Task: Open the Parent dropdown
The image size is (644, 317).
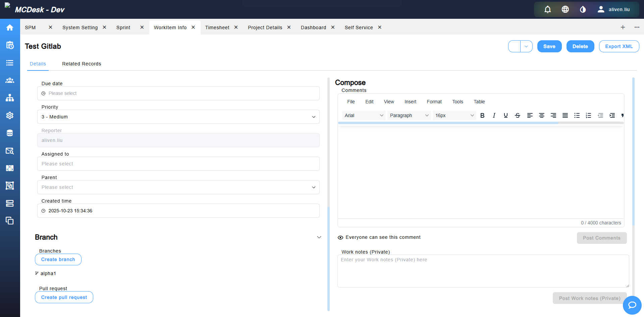Action: click(178, 187)
